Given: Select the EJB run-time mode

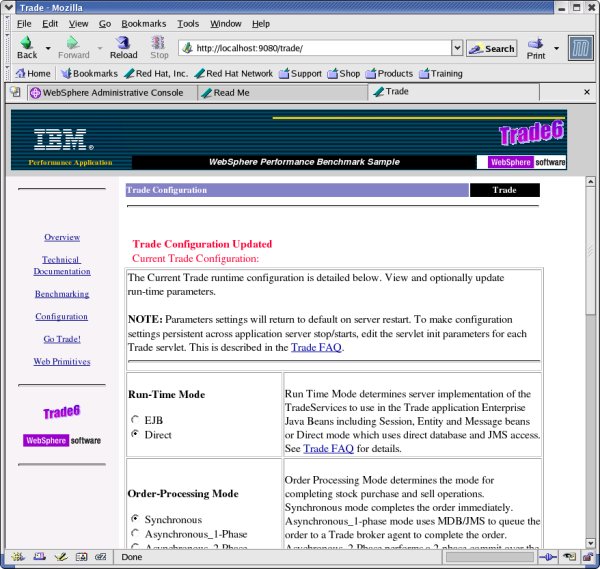Looking at the screenshot, I should pyautogui.click(x=135, y=419).
